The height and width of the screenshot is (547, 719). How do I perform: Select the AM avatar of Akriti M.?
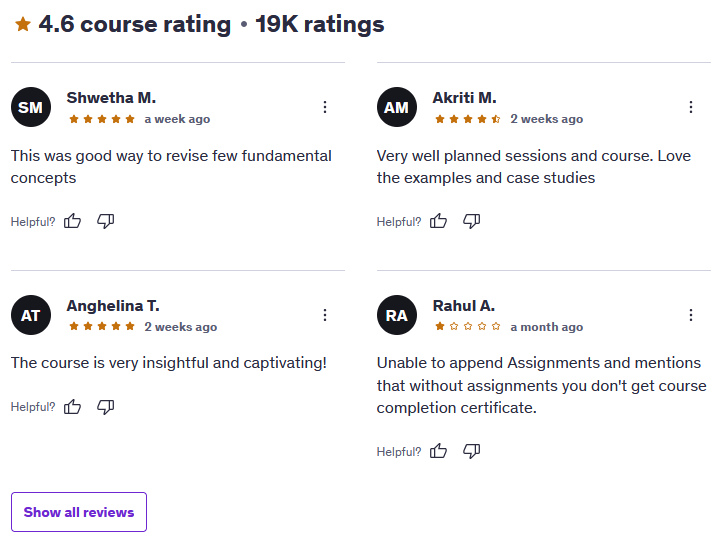point(397,107)
